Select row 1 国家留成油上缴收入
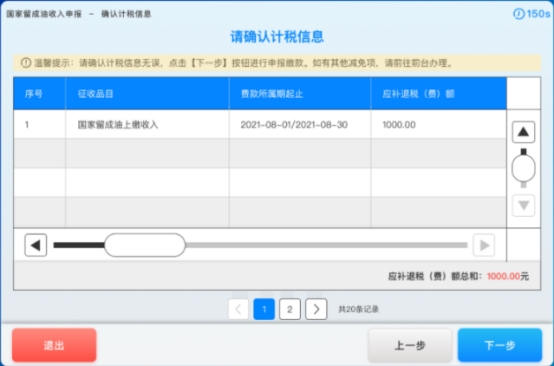554x366 pixels. pyautogui.click(x=260, y=124)
